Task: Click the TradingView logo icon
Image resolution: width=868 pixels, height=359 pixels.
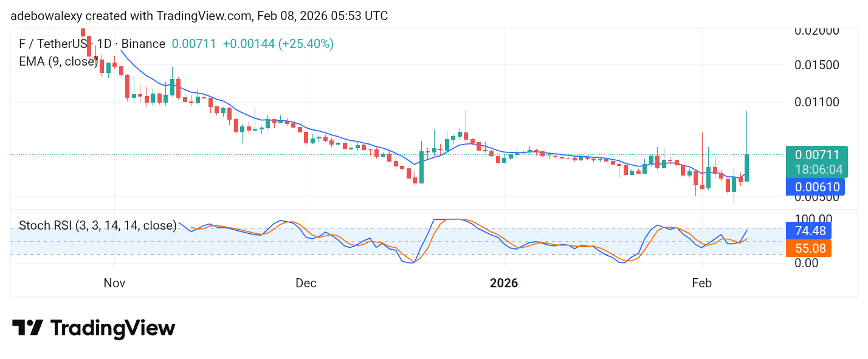Action: (x=28, y=328)
